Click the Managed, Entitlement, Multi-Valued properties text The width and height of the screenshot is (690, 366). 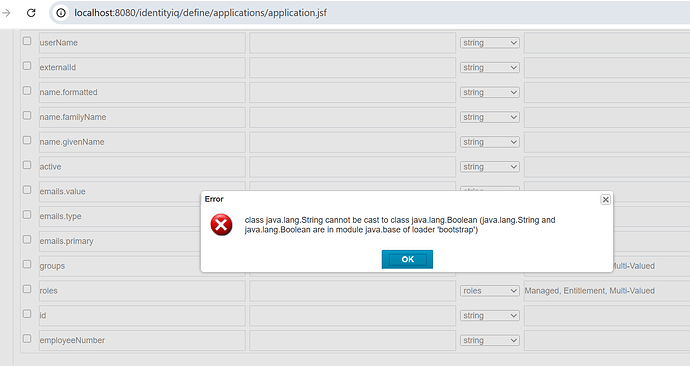tap(590, 291)
